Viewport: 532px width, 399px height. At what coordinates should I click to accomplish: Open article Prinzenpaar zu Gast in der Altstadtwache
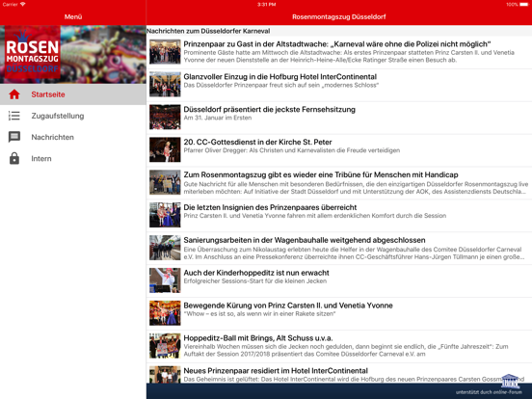tap(339, 53)
